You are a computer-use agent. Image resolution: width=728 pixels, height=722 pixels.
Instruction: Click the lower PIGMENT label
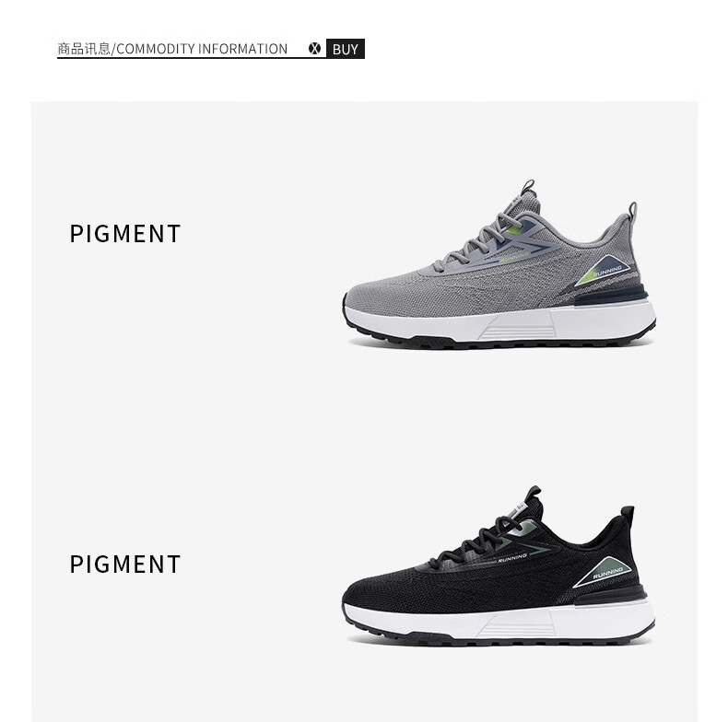pyautogui.click(x=125, y=565)
